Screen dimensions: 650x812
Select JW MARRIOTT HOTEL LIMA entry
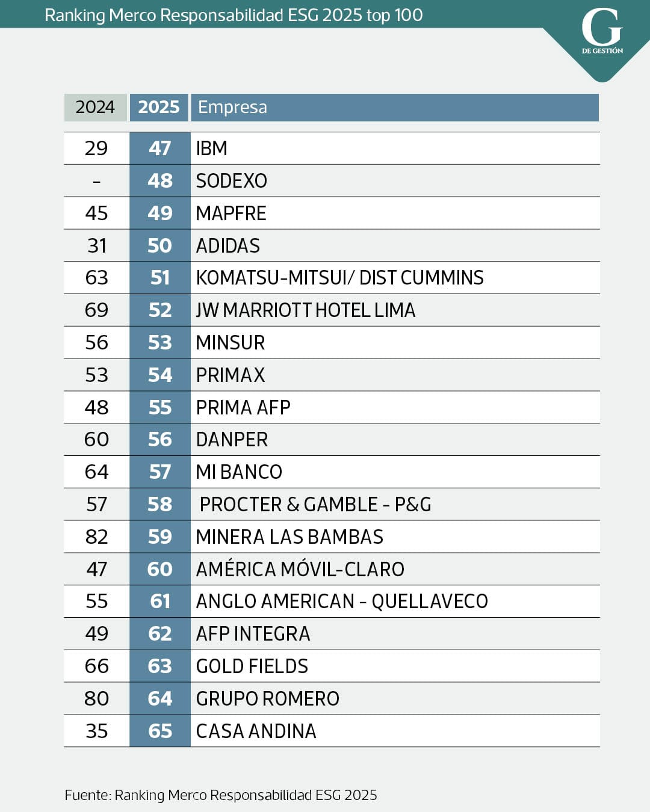pyautogui.click(x=306, y=310)
